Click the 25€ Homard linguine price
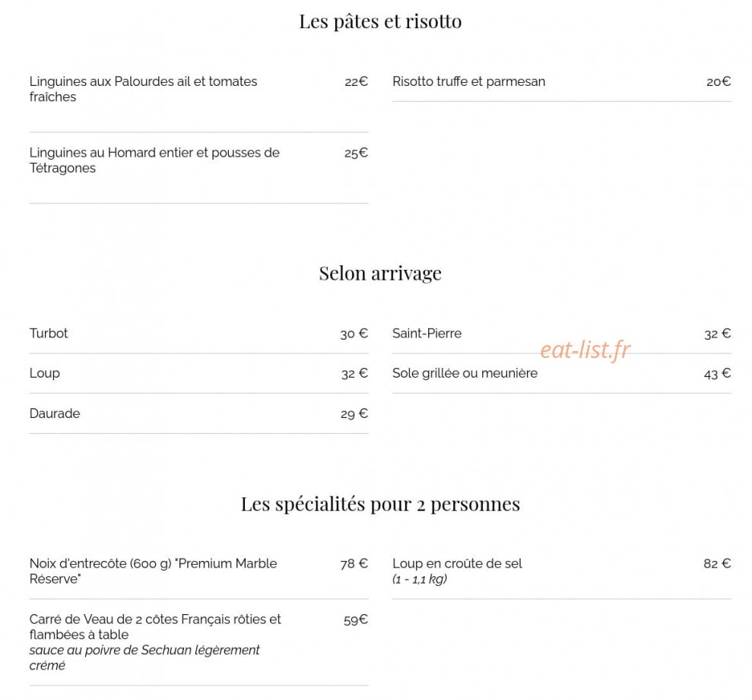The height and width of the screenshot is (700, 752). click(356, 153)
